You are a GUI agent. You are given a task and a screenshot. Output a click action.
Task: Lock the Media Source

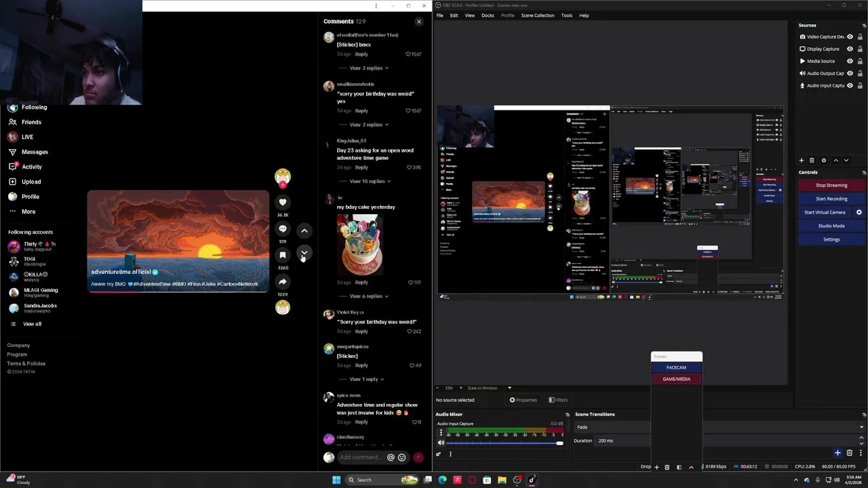click(861, 61)
